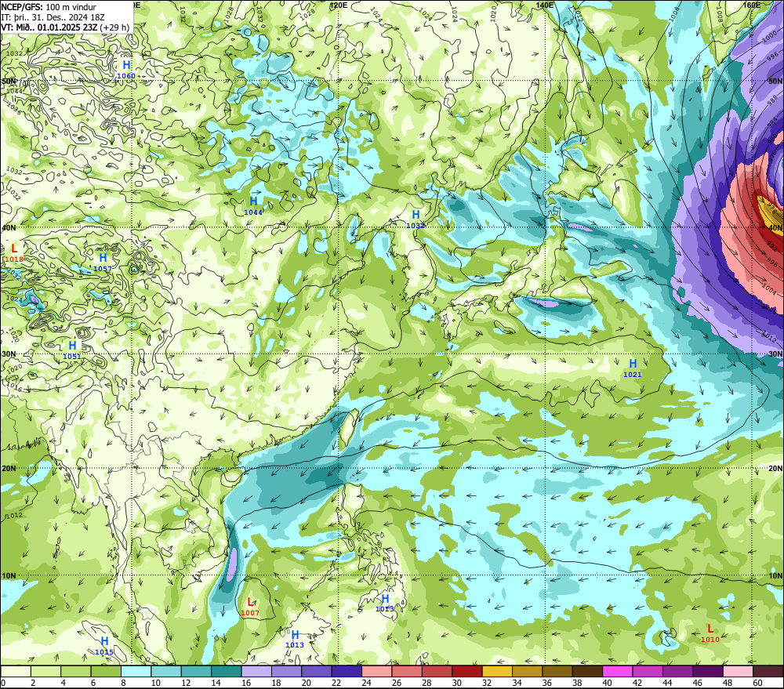
Task: Pick the pale pink 48–60 legend swatch
Action: [738, 671]
